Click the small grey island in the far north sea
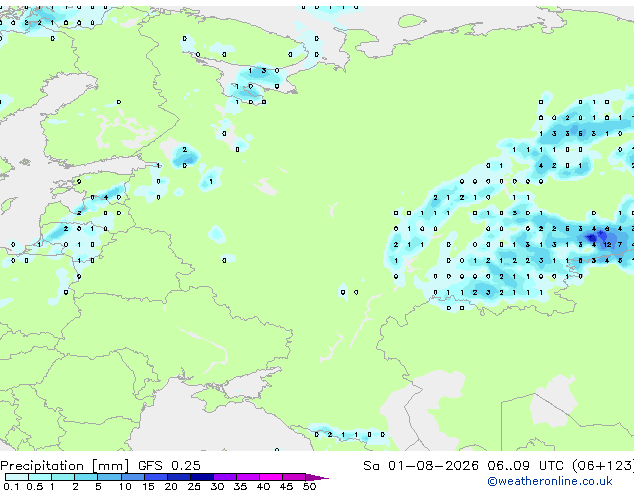 [412, 20]
